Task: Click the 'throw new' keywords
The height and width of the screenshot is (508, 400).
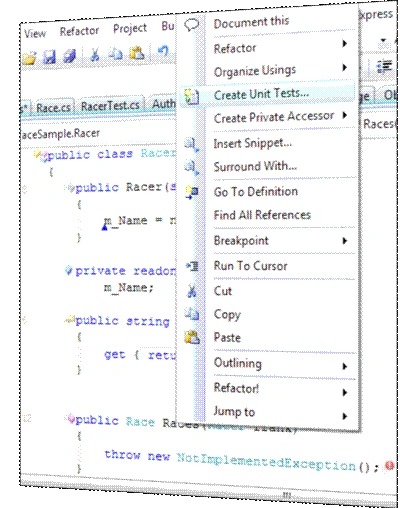Action: pyautogui.click(x=137, y=455)
